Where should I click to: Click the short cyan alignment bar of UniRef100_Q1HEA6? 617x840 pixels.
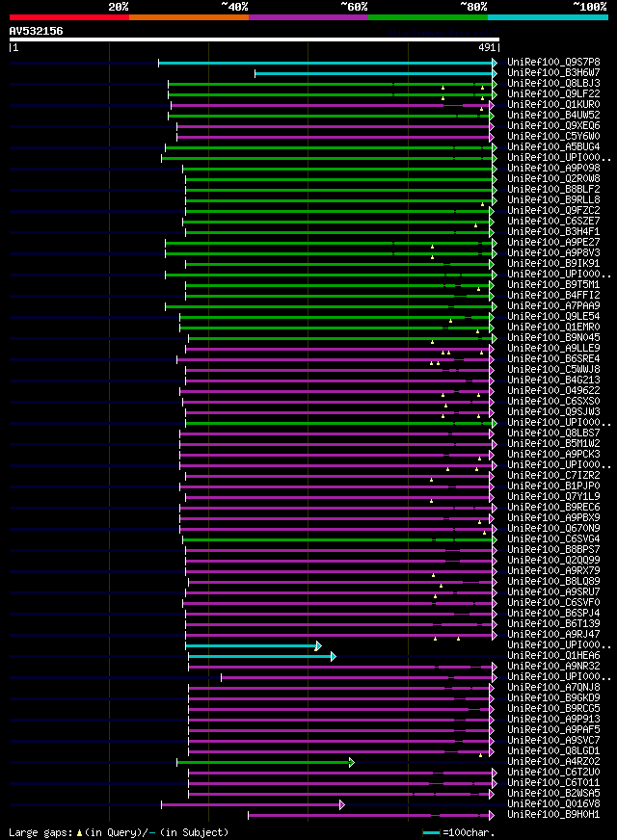[260, 657]
